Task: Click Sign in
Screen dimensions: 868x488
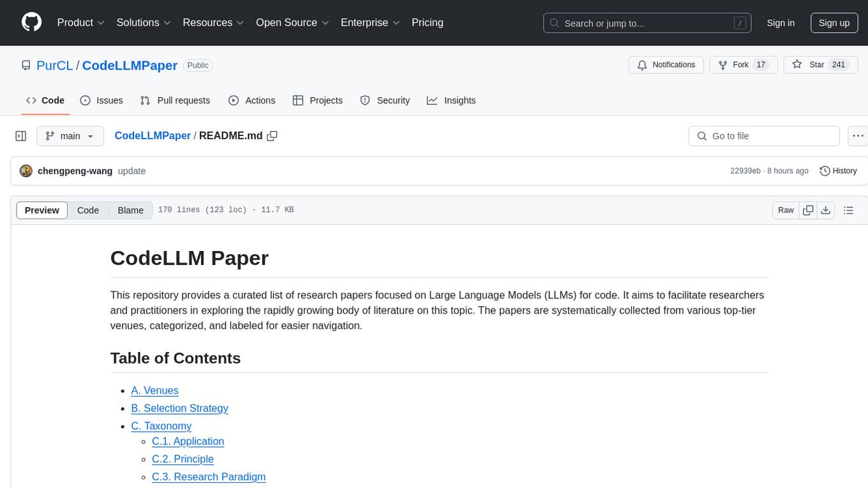Action: [x=781, y=23]
